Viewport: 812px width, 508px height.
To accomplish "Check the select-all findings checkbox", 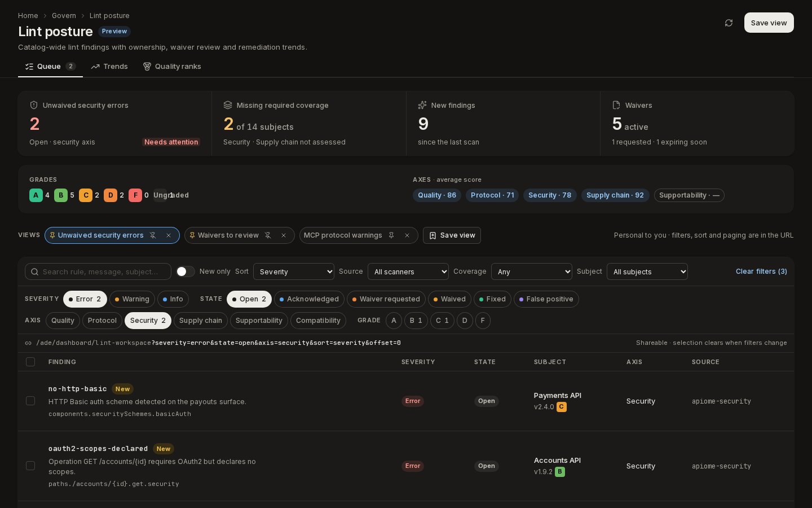I will [x=30, y=362].
